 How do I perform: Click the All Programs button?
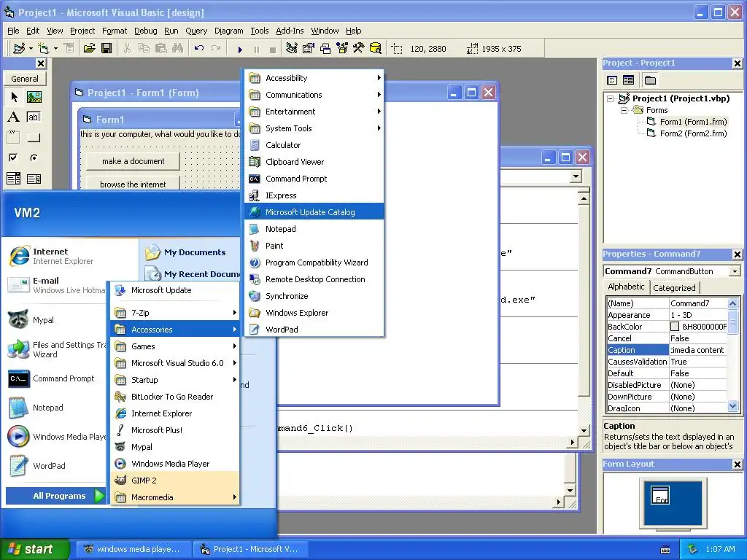[55, 496]
